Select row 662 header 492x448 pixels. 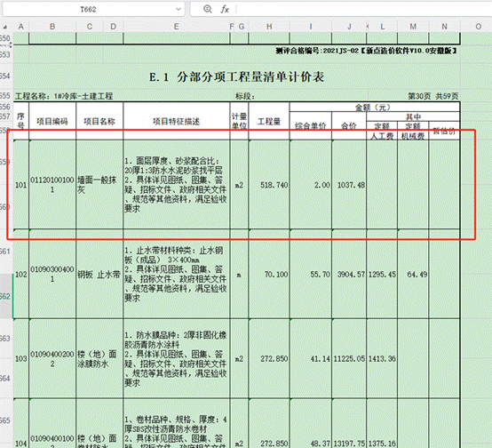[x=6, y=296]
